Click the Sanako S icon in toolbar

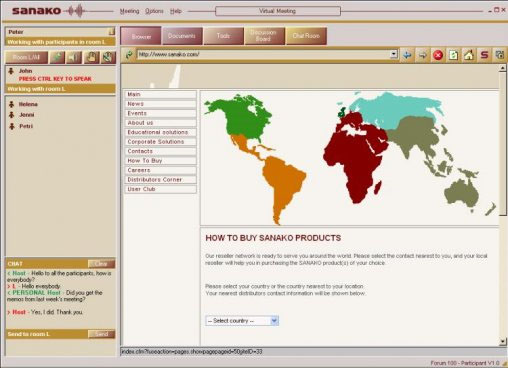(484, 55)
